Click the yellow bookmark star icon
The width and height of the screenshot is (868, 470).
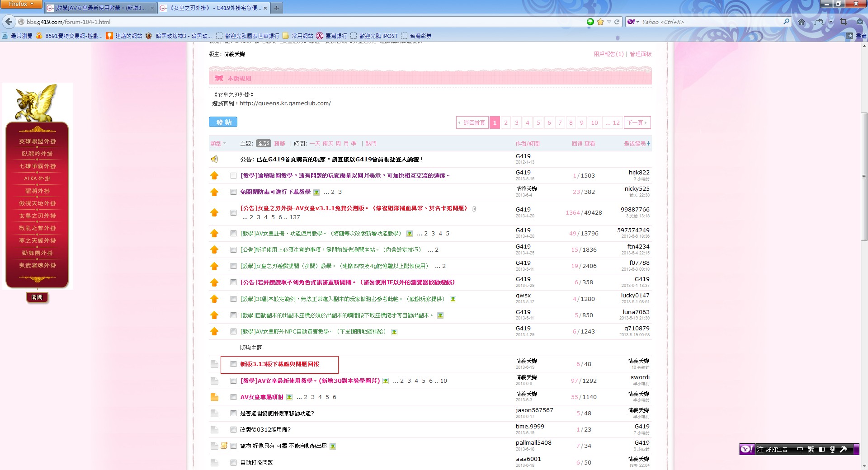click(600, 22)
